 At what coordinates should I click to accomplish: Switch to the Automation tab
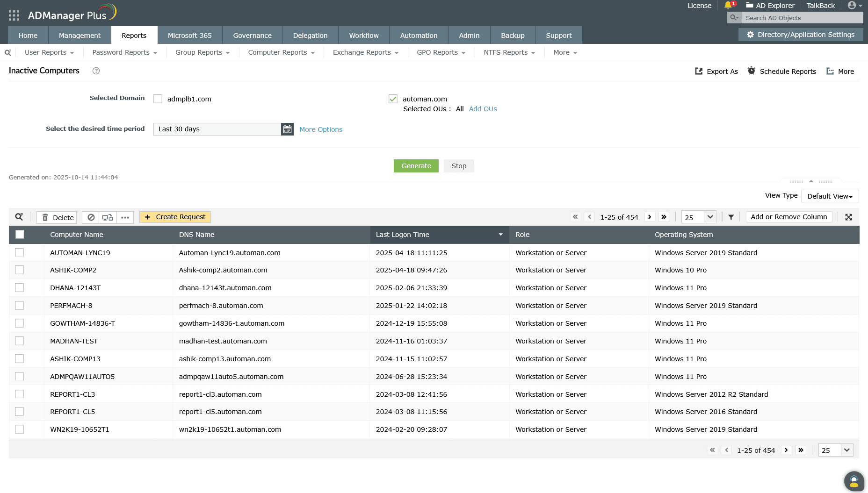pyautogui.click(x=419, y=35)
